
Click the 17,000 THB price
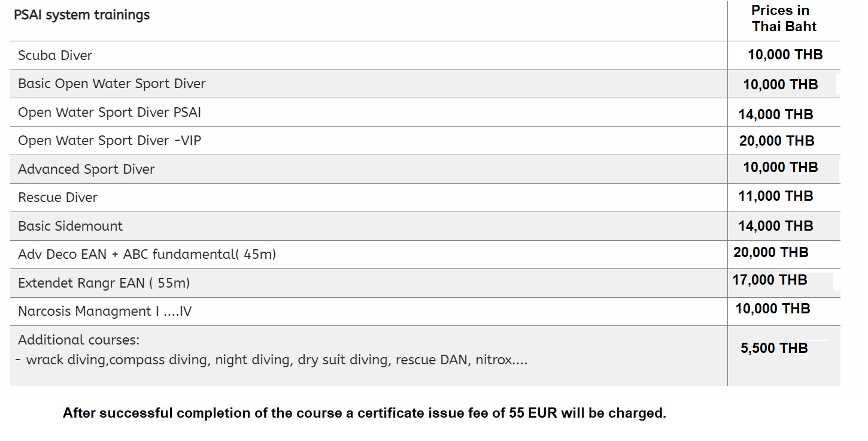770,280
